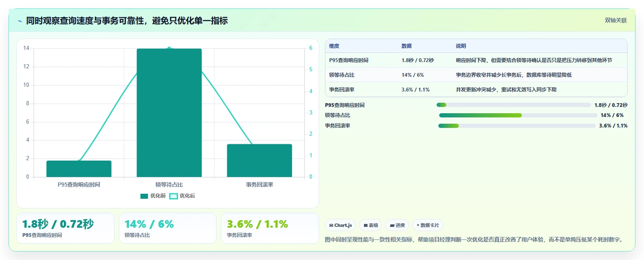
Task: Click the line point atop 锁等待占比 bar
Action: coord(169,49)
